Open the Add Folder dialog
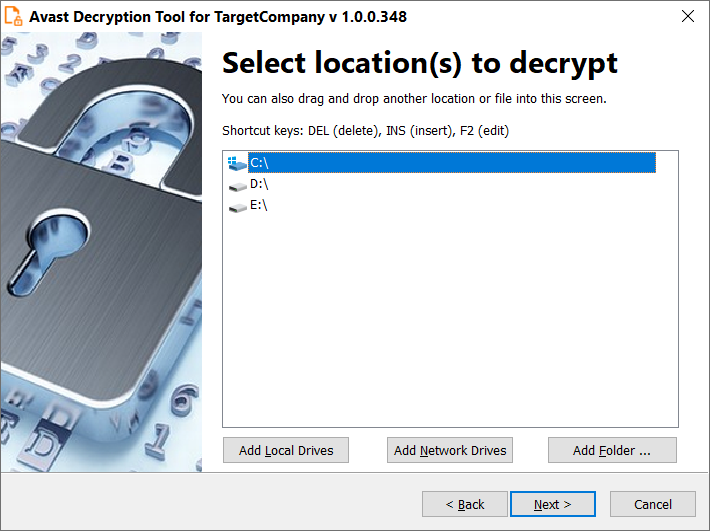The width and height of the screenshot is (710, 531). pyautogui.click(x=612, y=450)
